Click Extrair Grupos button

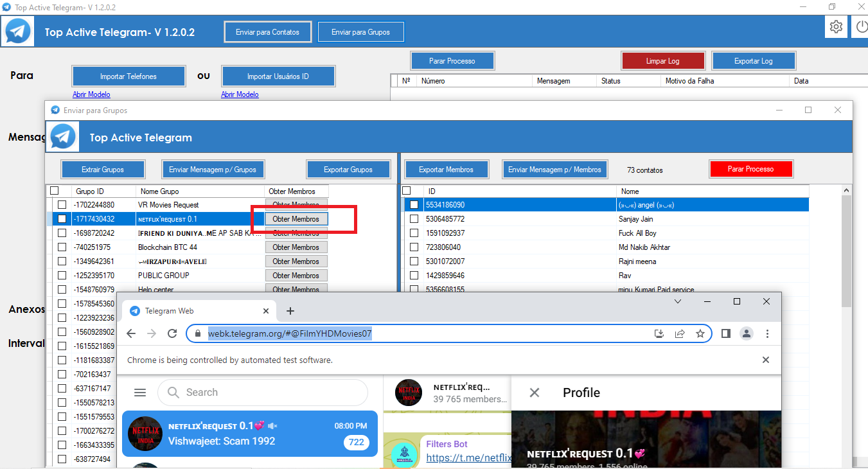pos(103,170)
